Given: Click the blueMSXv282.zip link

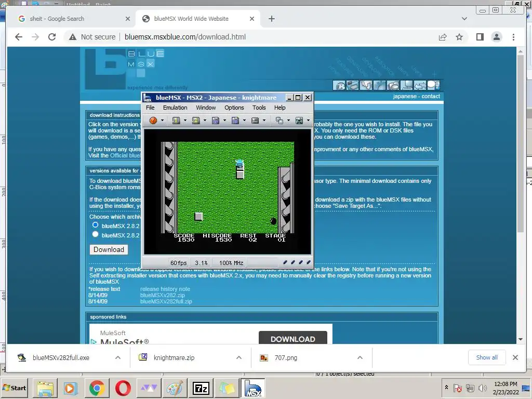Looking at the screenshot, I should pos(163,295).
